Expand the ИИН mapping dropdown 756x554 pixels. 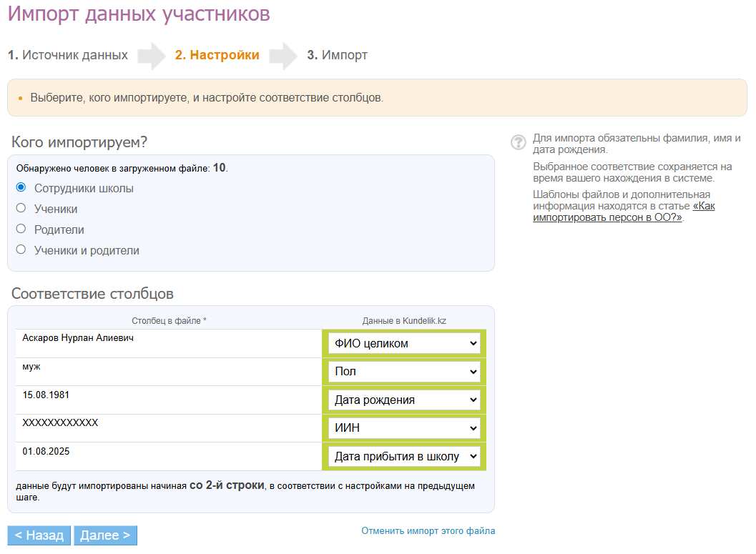(x=404, y=428)
